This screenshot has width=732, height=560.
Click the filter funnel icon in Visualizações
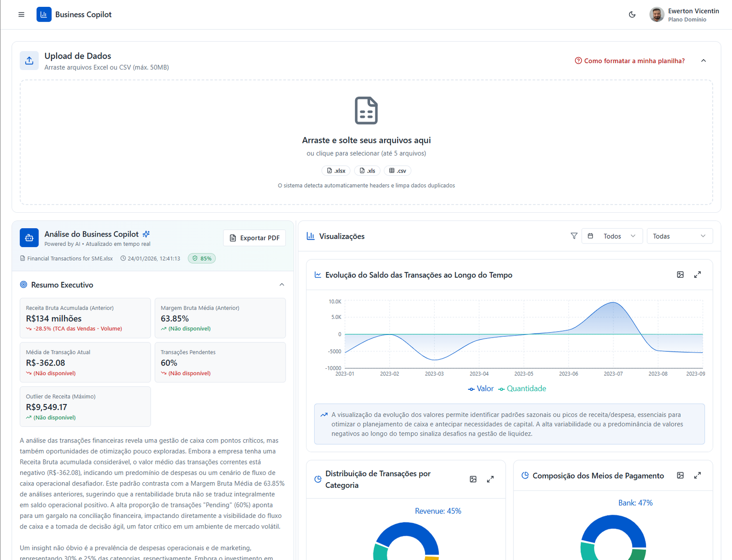574,236
